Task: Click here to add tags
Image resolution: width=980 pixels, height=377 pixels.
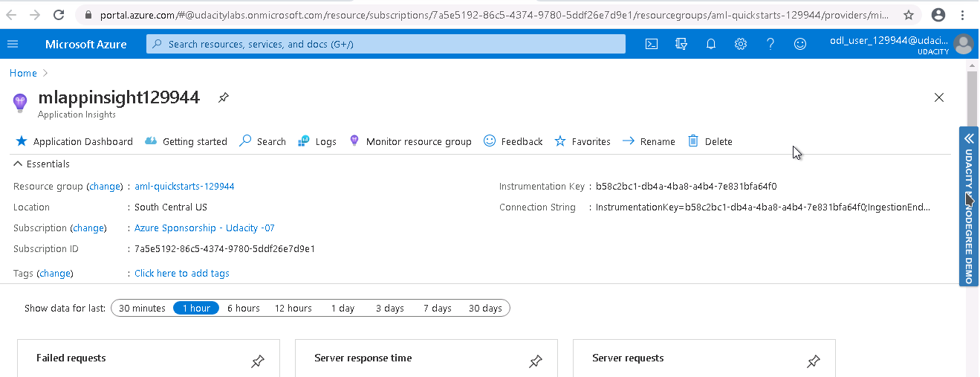Action: [182, 274]
